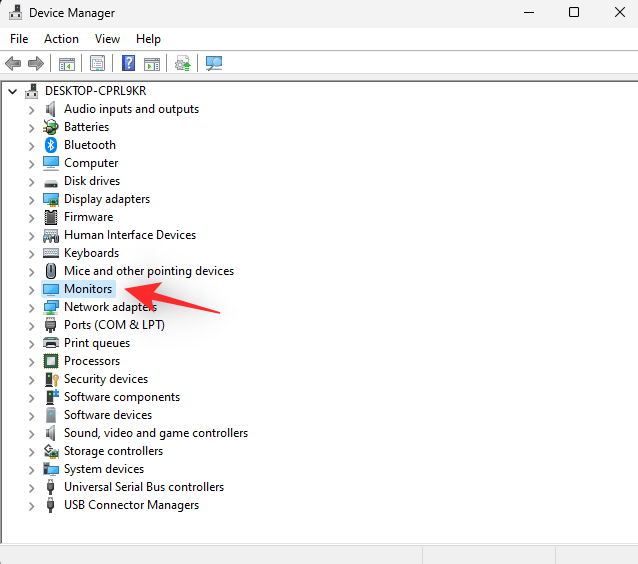Select Mice and other pointing devices
Screen dimensions: 638x564
149,271
